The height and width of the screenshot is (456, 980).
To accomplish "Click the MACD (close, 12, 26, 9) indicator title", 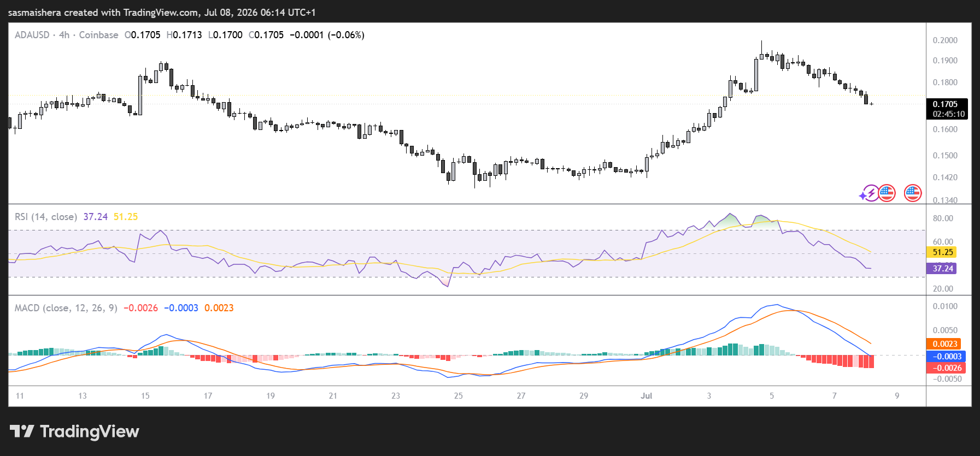I will click(x=66, y=308).
